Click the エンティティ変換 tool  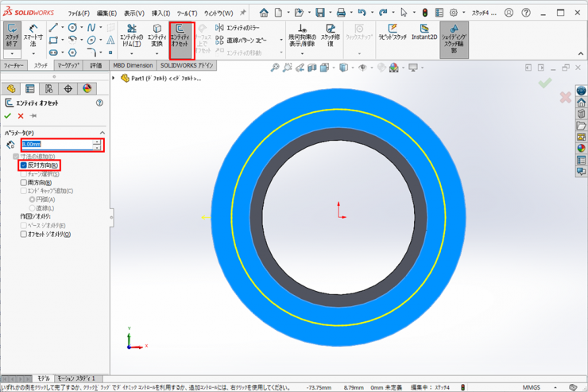click(157, 36)
